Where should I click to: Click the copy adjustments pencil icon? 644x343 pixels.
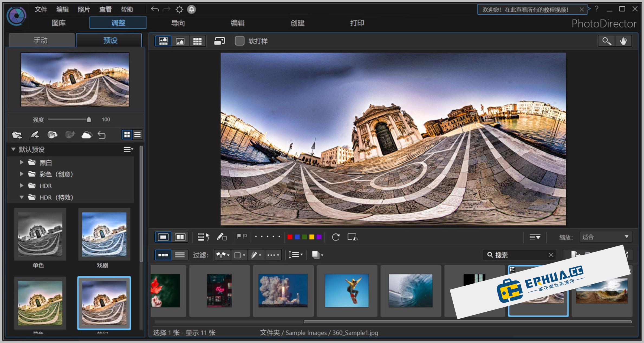(x=222, y=237)
